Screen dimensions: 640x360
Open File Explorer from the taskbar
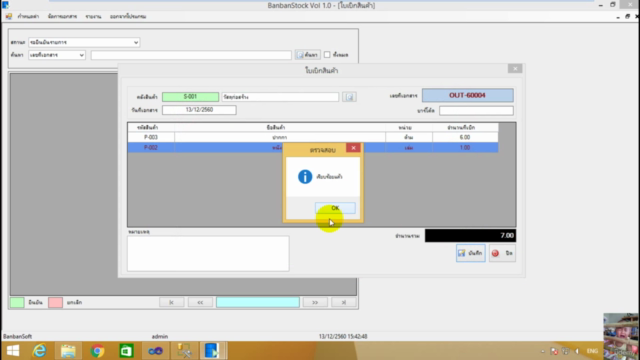pyautogui.click(x=68, y=351)
